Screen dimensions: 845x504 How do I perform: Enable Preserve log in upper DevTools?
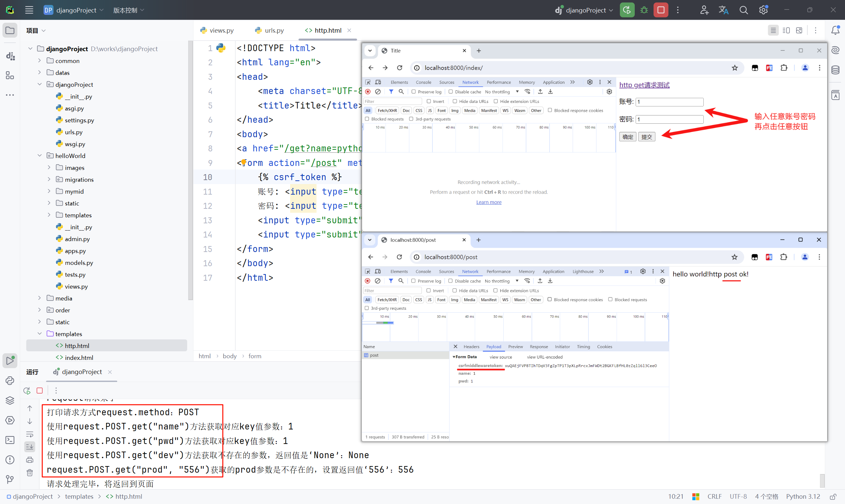[x=414, y=92]
